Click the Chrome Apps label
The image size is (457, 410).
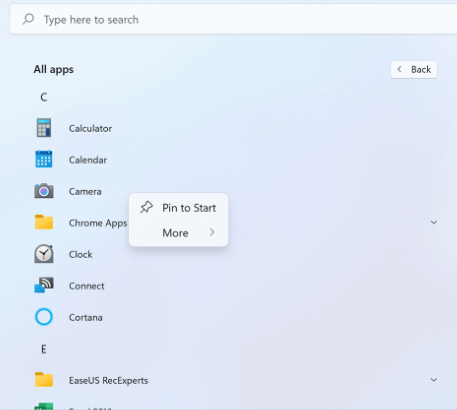coord(98,223)
